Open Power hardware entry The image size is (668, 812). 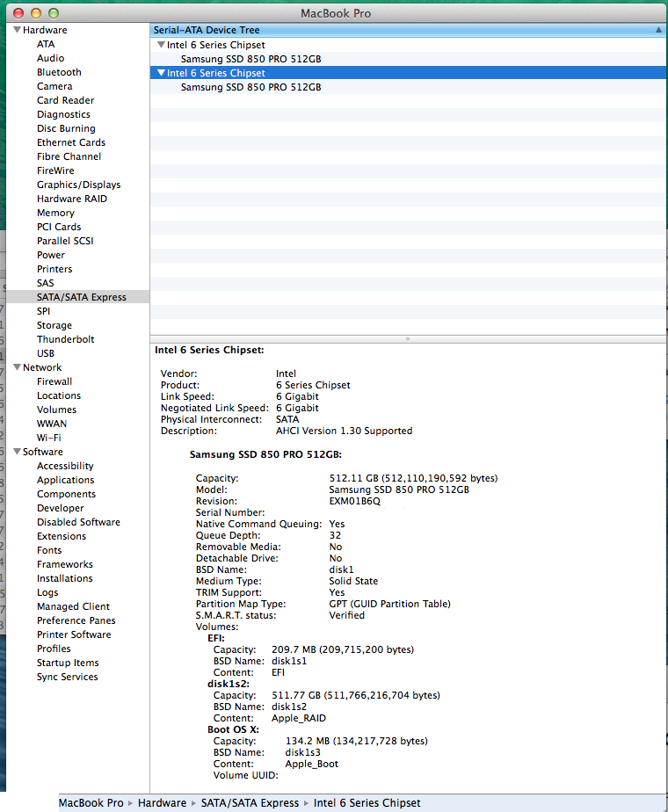point(51,254)
